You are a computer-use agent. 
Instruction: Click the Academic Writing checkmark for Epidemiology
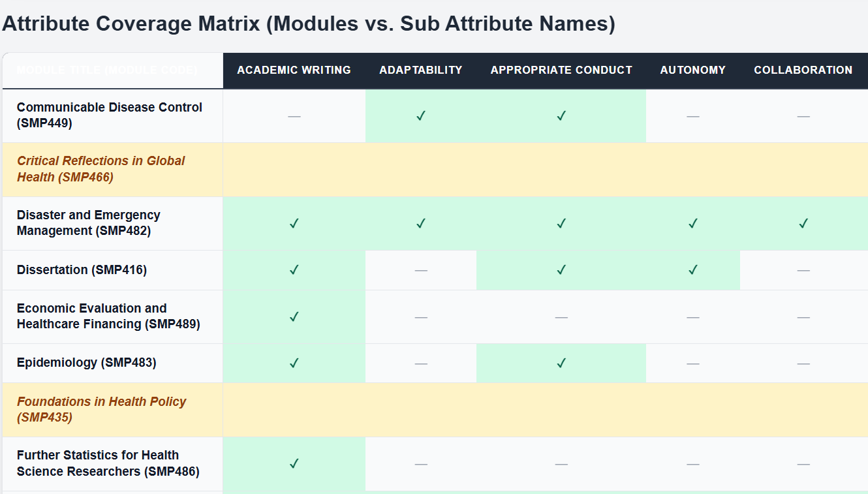click(x=294, y=363)
